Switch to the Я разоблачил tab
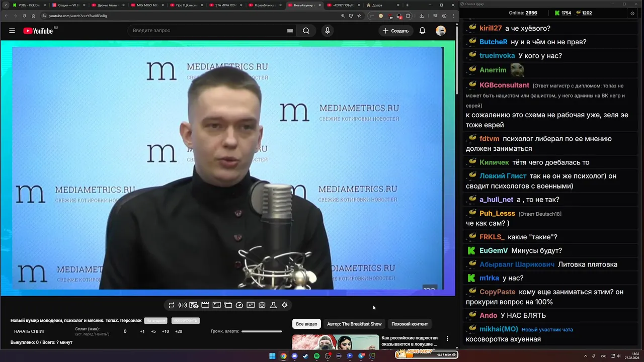Viewport: 644px width, 362px height. [265, 5]
